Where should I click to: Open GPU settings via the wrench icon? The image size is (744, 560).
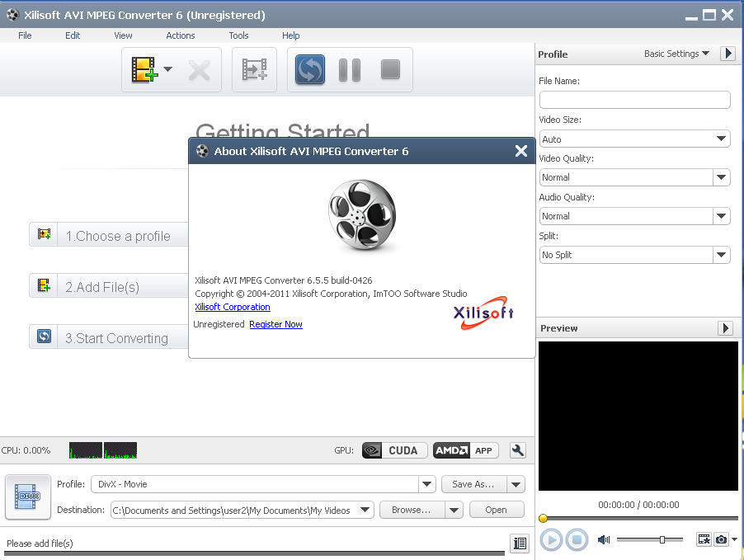(x=517, y=450)
